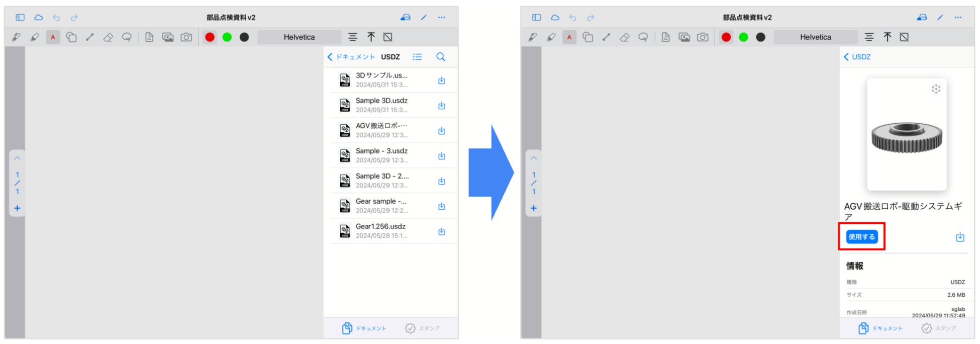980x344 pixels.
Task: Open camera icon in left screen
Action: point(186,37)
